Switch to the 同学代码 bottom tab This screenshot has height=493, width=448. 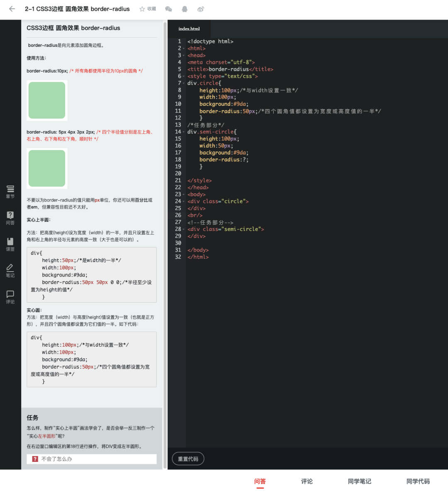418,481
